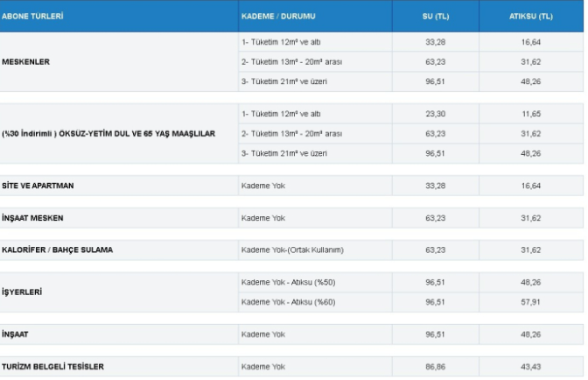Viewport: 588px width, 380px height.
Task: Click the water price 23,30 cell
Action: tap(434, 115)
